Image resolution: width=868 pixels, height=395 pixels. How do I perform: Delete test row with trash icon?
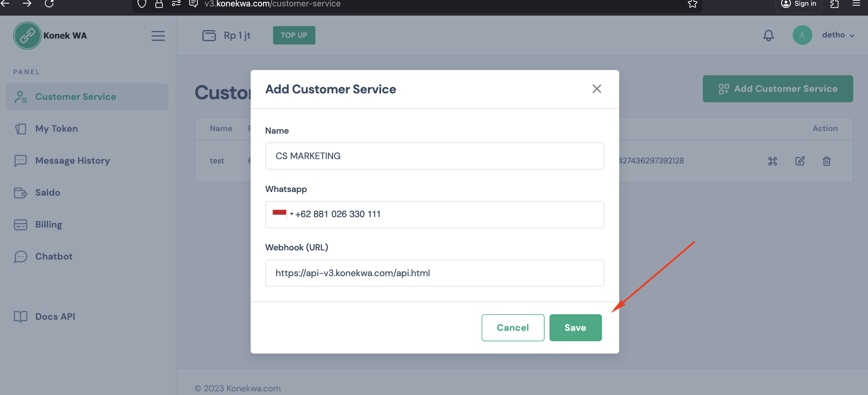826,161
